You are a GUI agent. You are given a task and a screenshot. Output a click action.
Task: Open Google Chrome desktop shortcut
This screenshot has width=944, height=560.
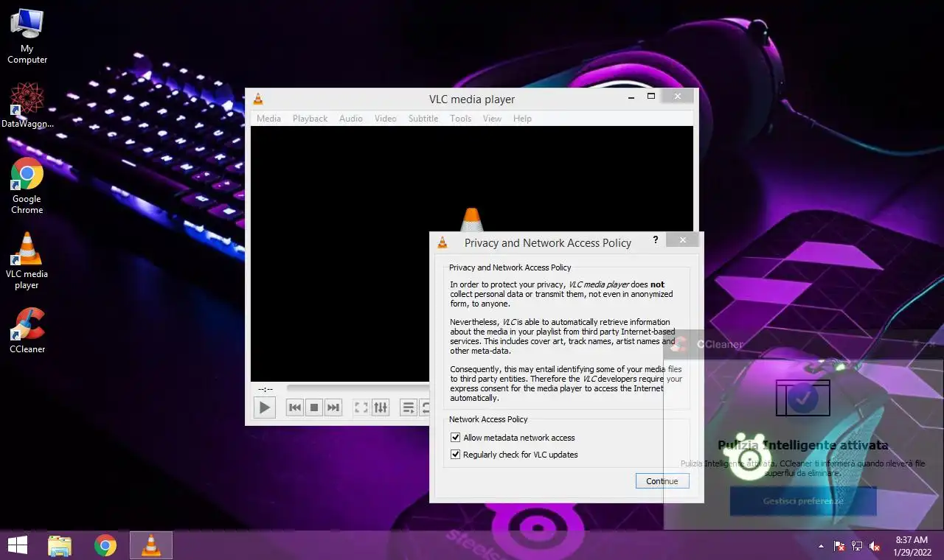[x=27, y=186]
